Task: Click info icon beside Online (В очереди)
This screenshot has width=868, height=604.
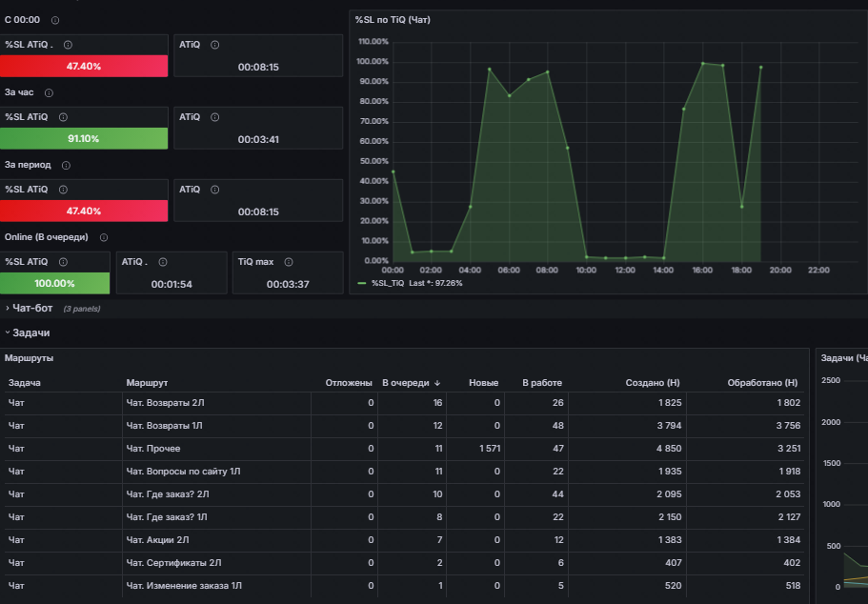Action: (x=104, y=237)
